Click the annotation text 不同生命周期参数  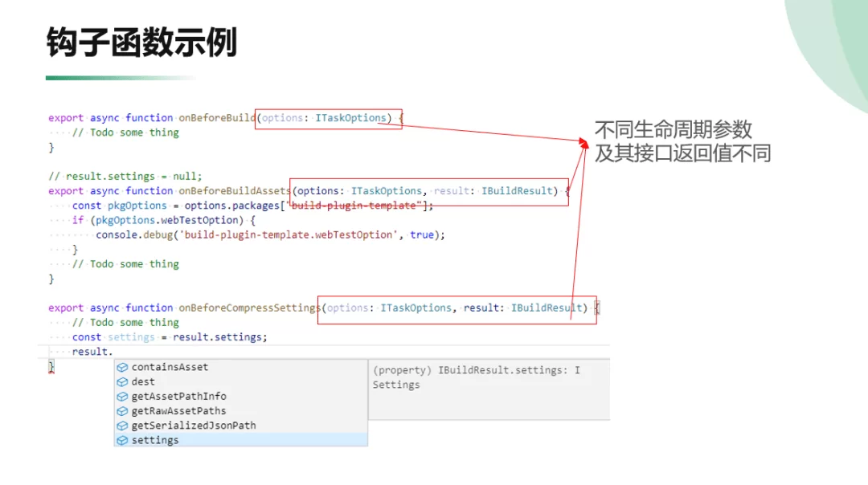pyautogui.click(x=673, y=129)
